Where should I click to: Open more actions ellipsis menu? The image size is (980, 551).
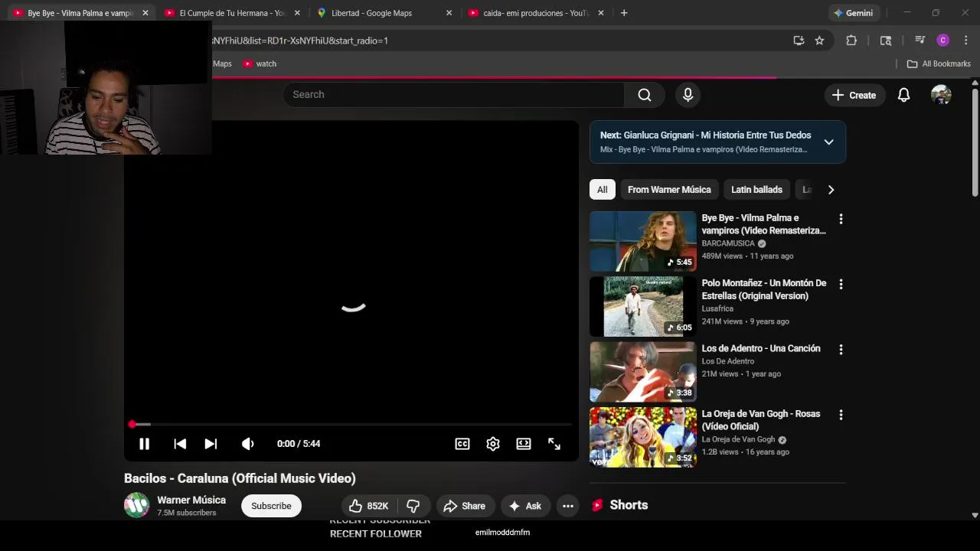567,506
